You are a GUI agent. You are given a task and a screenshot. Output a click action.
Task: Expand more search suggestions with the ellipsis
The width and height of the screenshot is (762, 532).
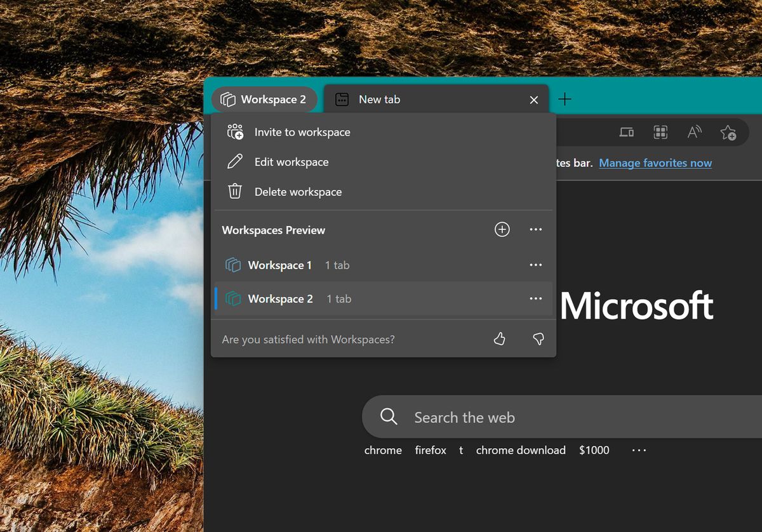point(638,449)
